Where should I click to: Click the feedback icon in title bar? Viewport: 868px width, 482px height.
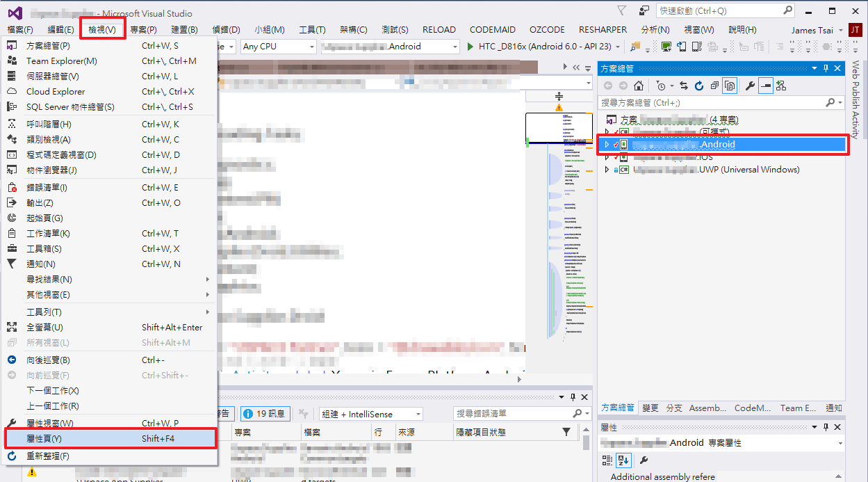(644, 10)
